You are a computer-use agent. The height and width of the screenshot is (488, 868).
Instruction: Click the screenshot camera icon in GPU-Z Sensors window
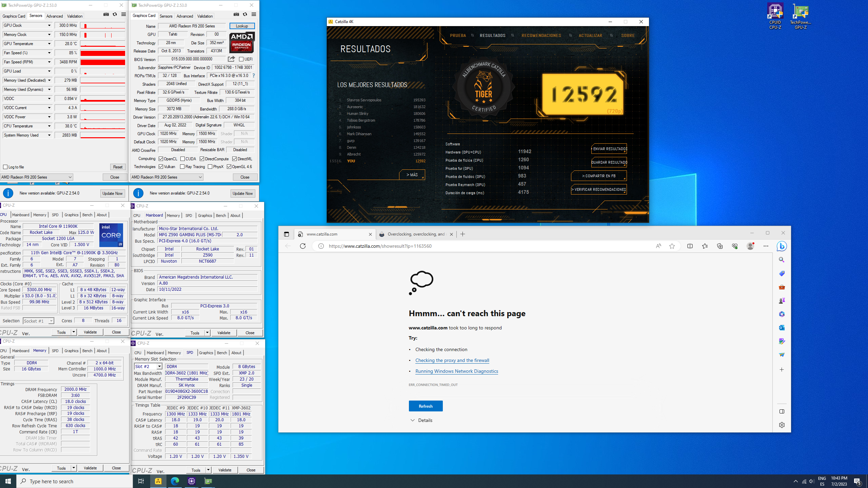[x=106, y=15]
